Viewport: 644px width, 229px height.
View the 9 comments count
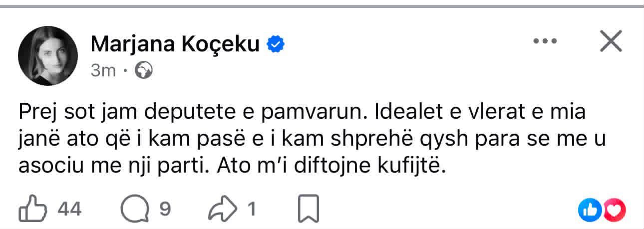[x=165, y=210]
